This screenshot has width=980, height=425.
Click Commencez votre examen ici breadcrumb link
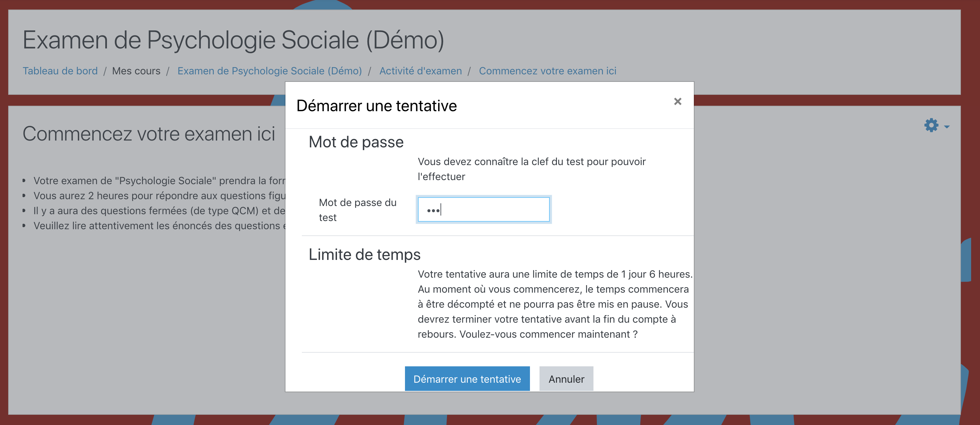(x=547, y=71)
